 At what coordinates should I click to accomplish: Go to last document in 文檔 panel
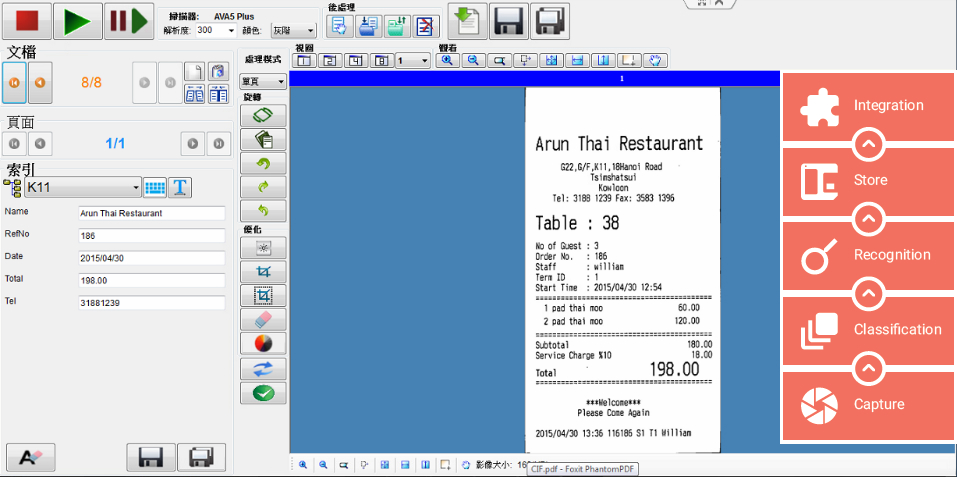[x=170, y=82]
